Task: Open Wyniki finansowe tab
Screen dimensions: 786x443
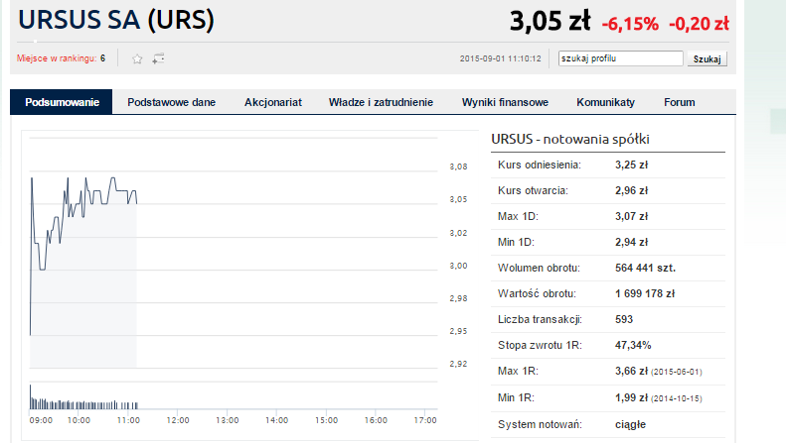Action: coord(505,102)
